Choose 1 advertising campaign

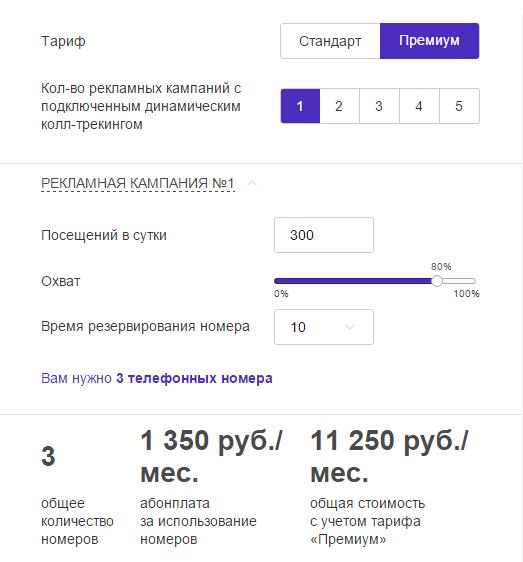pos(300,106)
